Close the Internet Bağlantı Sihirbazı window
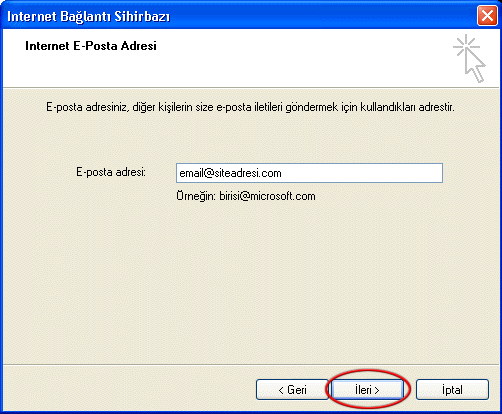 (x=487, y=16)
